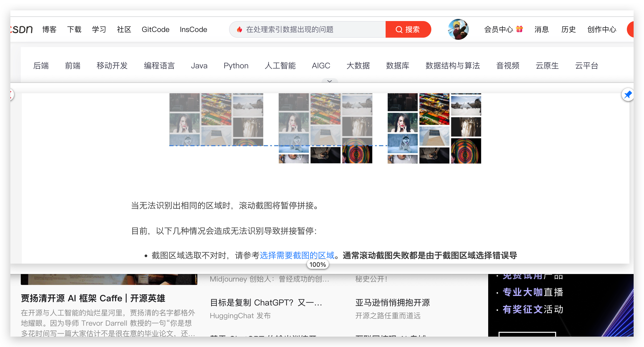Select the Python category tab
644x347 pixels.
coord(236,66)
